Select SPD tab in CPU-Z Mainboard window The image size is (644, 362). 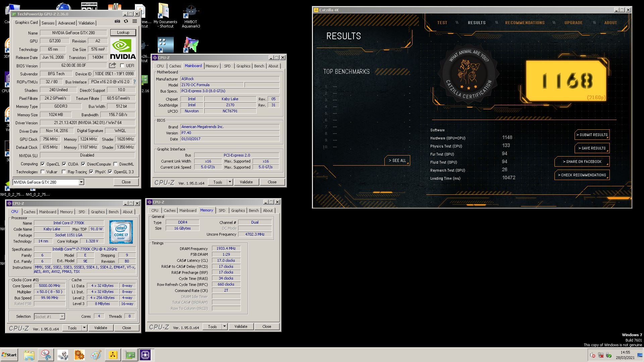[227, 66]
